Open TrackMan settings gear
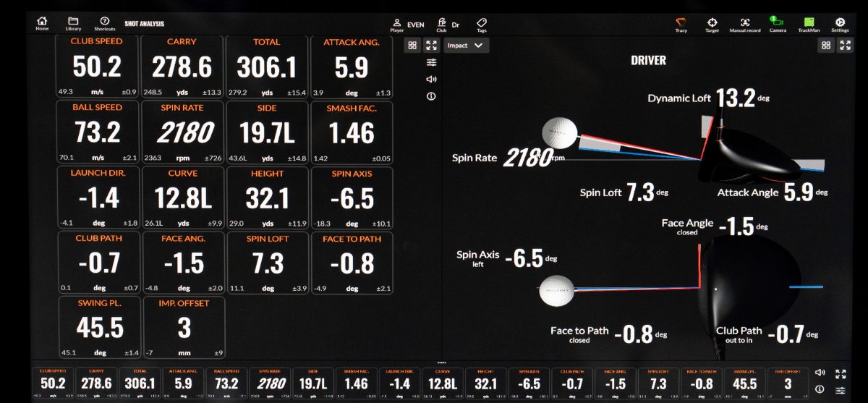Image resolution: width=868 pixels, height=403 pixels. tap(840, 24)
